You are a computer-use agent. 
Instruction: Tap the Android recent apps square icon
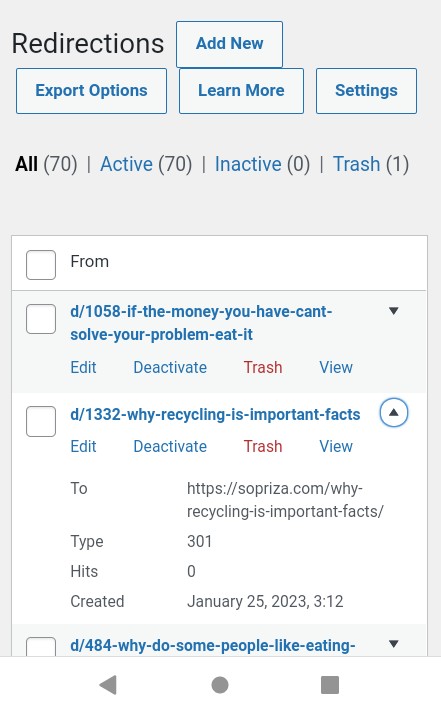(330, 685)
